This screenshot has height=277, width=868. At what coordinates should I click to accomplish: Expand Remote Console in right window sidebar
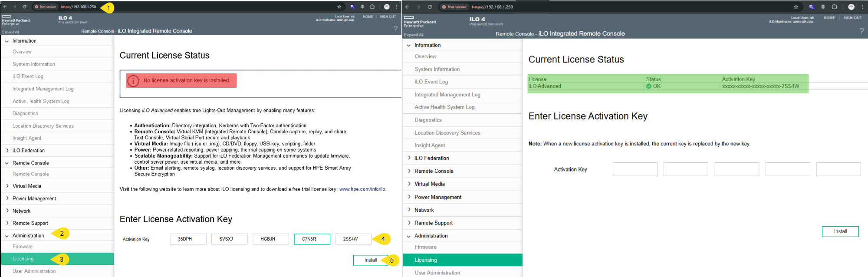(409, 171)
